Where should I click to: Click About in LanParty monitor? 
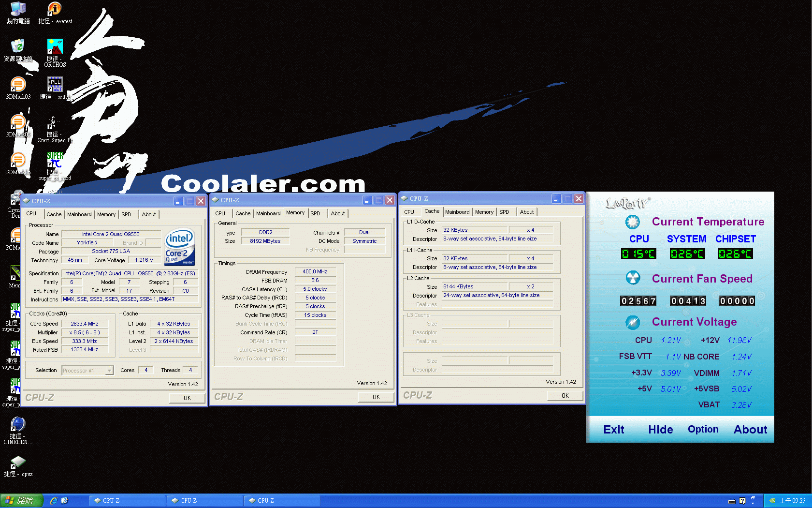751,430
